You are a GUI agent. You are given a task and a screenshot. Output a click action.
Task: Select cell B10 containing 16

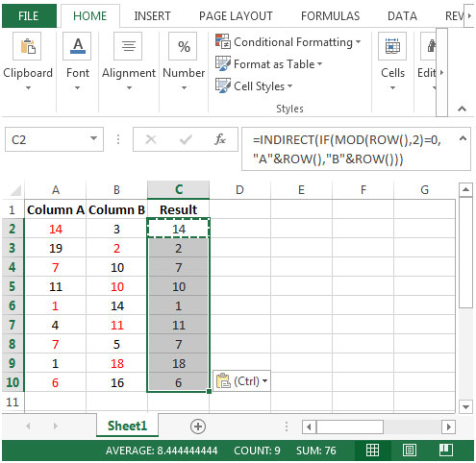click(116, 382)
